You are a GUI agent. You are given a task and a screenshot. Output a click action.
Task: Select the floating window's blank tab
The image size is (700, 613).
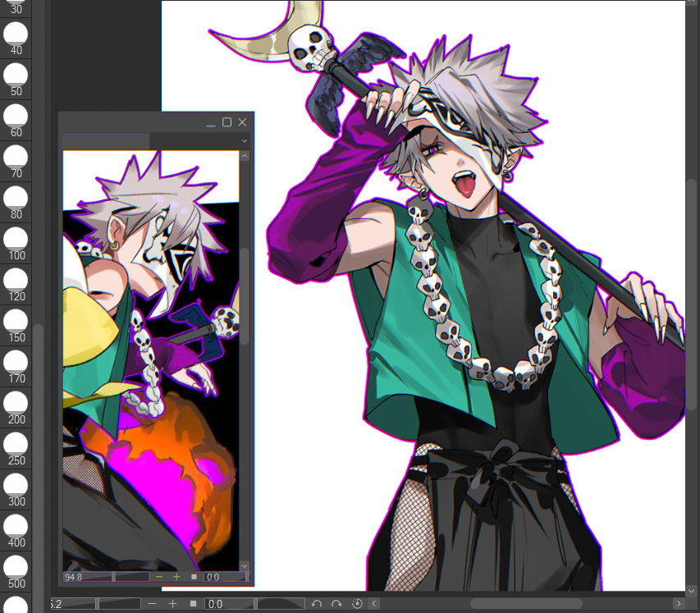coord(106,141)
